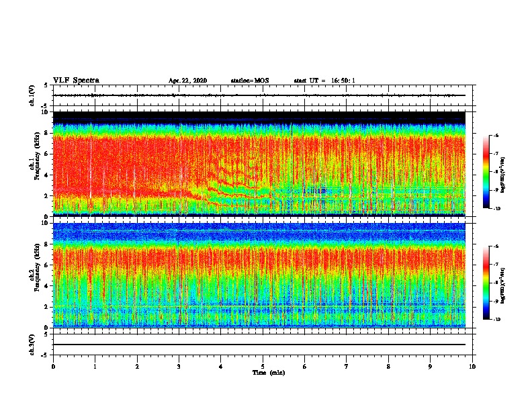Click the "3" tick on the time axis

(x=179, y=367)
